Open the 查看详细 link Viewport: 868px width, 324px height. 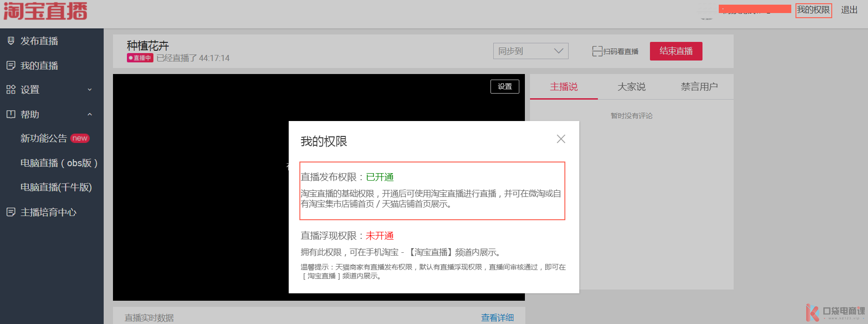click(x=497, y=317)
